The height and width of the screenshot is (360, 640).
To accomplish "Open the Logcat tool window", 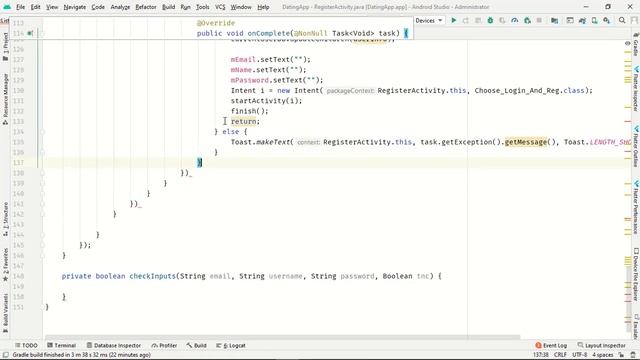I will click(x=231, y=345).
